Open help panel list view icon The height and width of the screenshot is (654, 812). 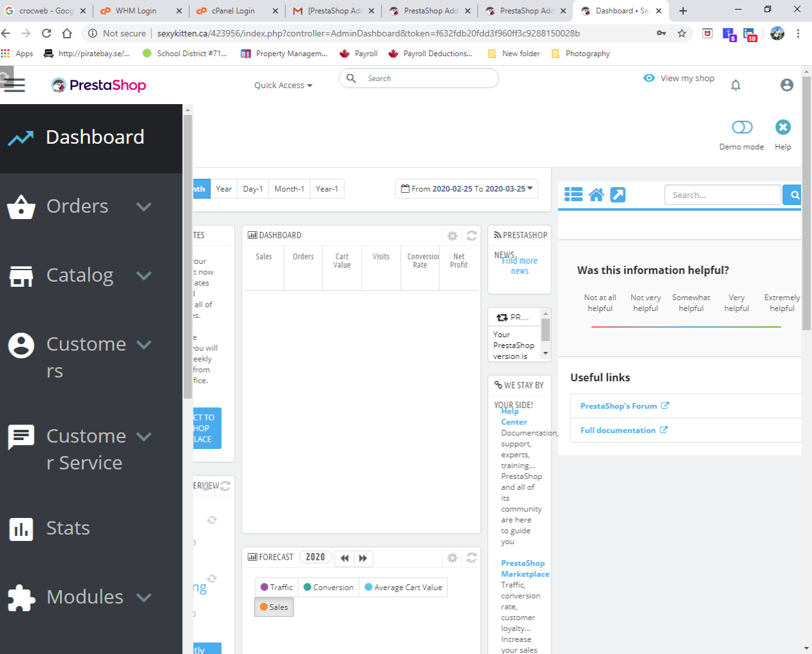point(574,195)
